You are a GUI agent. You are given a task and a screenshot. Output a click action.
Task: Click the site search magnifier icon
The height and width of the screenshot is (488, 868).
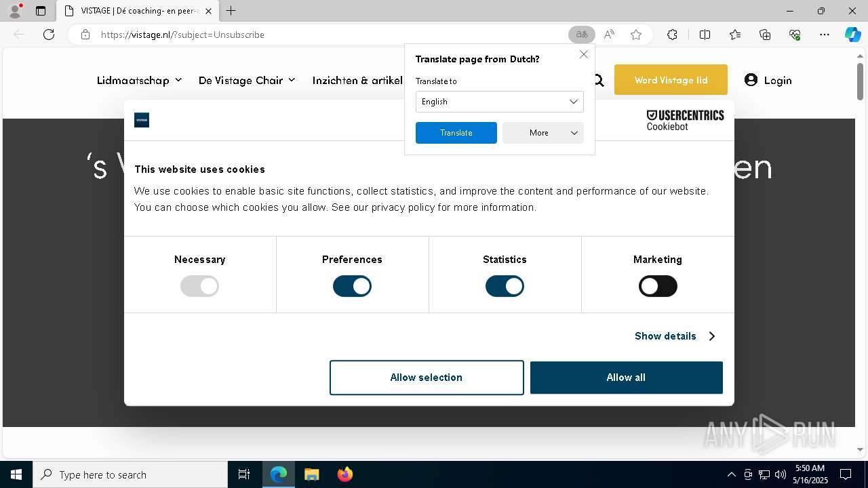pyautogui.click(x=599, y=81)
